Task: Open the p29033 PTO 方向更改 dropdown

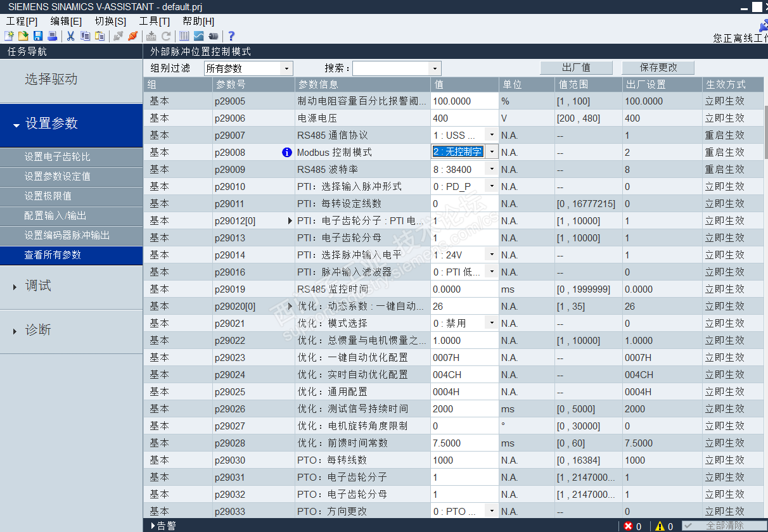Action: tap(492, 511)
